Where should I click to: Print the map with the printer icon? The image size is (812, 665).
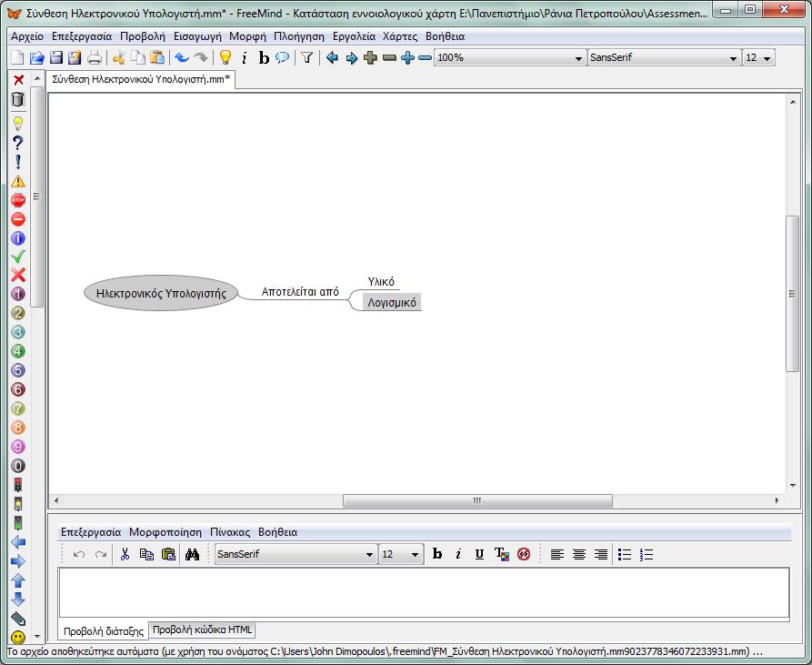coord(95,57)
